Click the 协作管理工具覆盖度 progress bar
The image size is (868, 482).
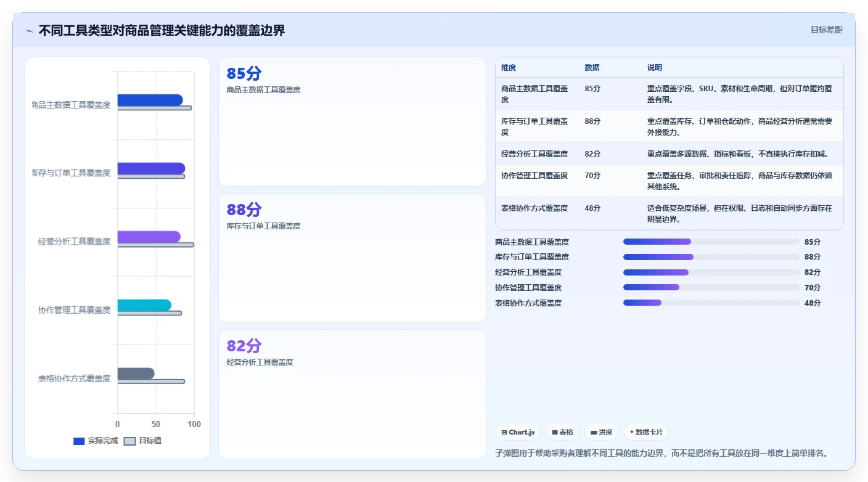coord(711,287)
